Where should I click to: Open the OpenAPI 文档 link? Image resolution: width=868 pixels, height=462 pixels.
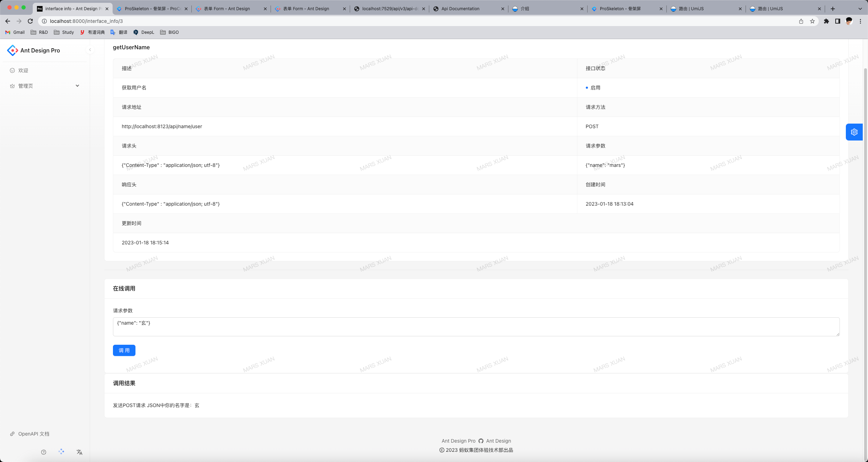(33, 434)
